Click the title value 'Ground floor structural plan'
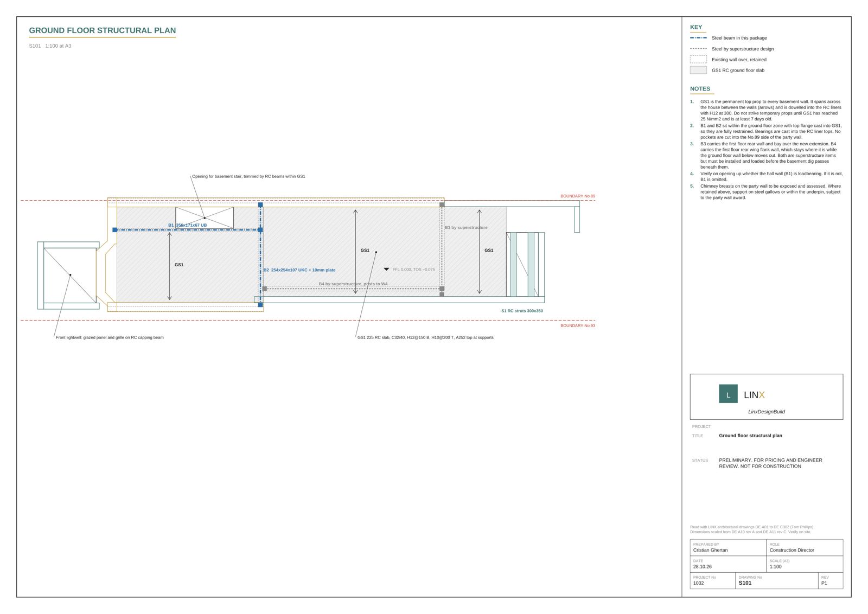The image size is (868, 614). pos(750,436)
